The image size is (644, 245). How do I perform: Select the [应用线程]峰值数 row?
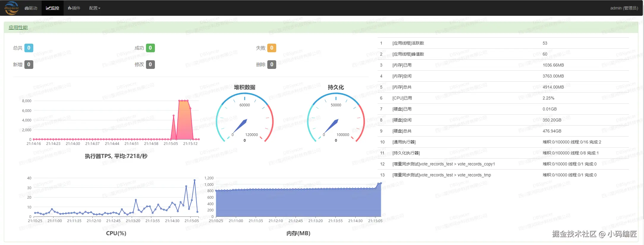point(503,54)
